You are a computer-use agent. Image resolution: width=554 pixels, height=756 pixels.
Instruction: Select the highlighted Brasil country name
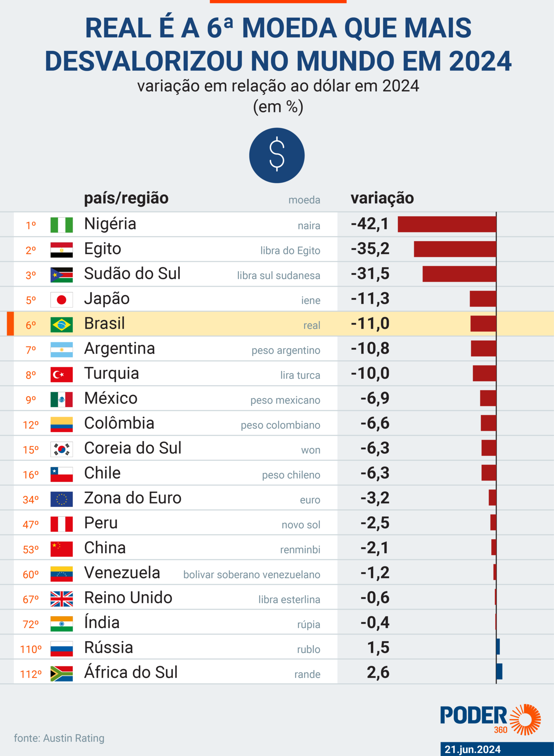click(104, 323)
